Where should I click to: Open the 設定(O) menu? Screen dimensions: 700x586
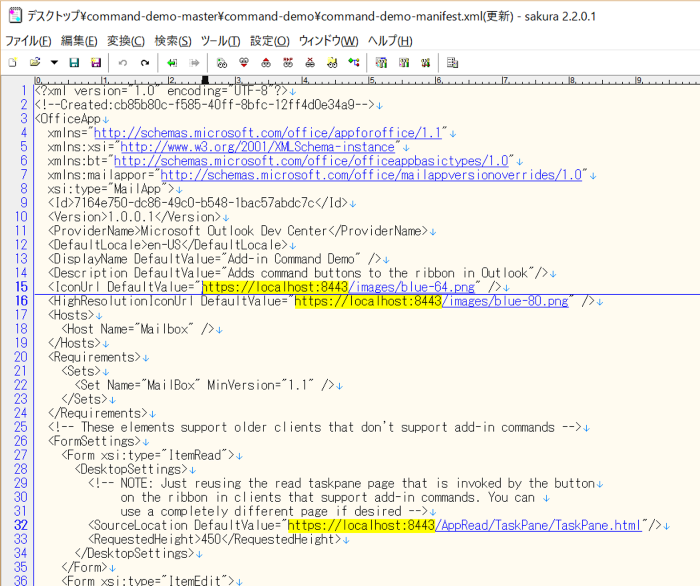[270, 41]
